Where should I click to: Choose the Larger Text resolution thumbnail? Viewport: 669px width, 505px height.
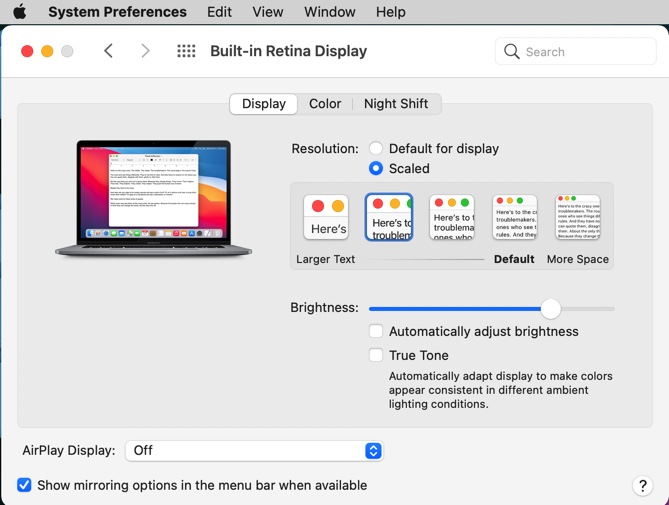[x=326, y=217]
